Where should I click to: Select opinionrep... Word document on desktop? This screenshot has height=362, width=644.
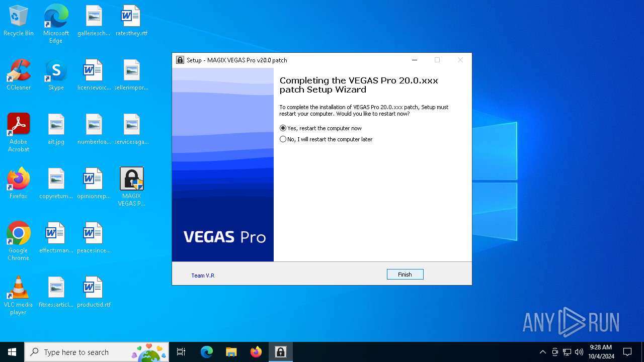(94, 184)
